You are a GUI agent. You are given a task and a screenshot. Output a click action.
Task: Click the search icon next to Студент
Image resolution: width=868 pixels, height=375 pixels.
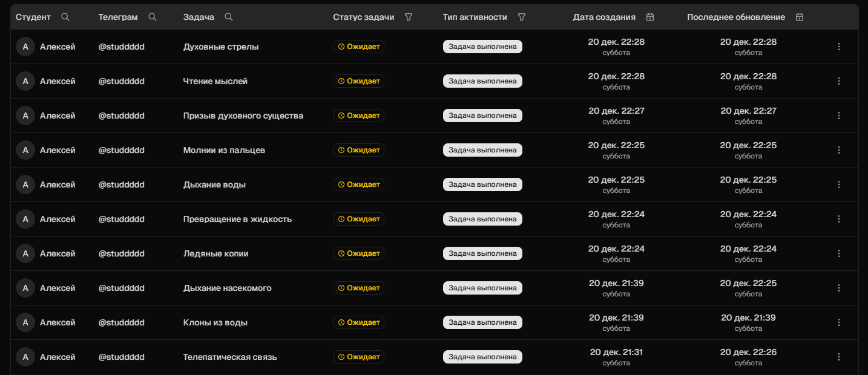pos(65,18)
